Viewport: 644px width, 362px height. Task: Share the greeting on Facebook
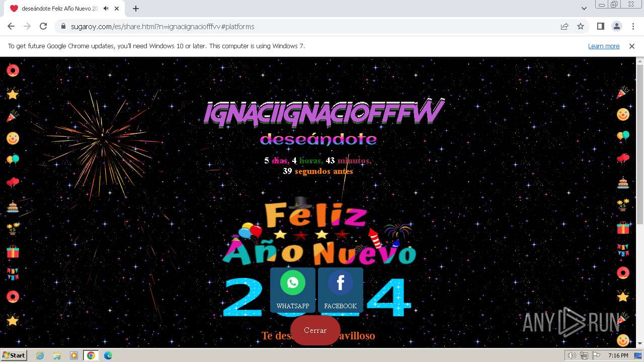[341, 290]
